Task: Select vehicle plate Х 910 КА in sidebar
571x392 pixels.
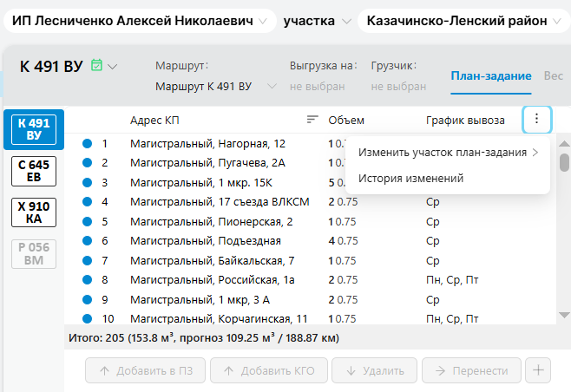Action: point(33,212)
